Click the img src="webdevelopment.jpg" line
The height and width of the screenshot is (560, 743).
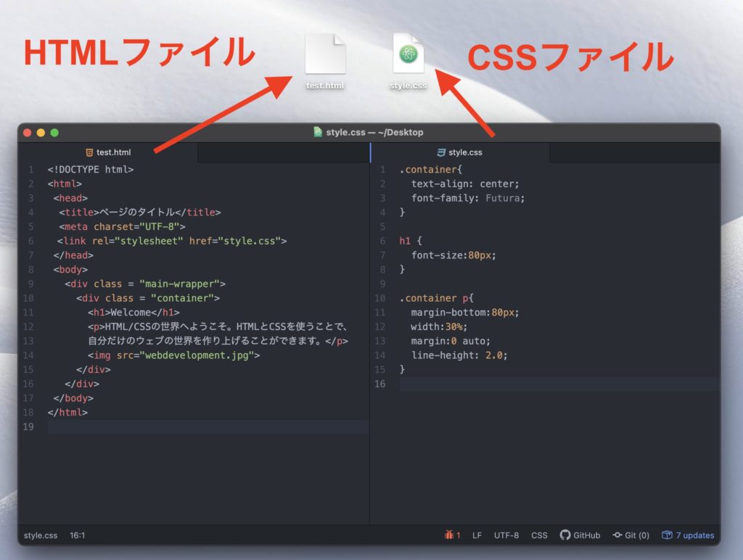click(x=174, y=355)
